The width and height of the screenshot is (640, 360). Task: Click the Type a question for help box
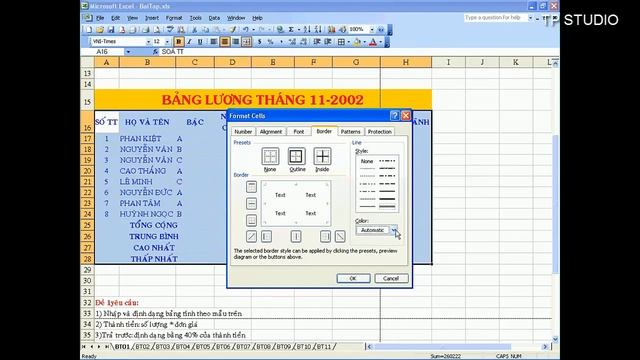pos(495,18)
